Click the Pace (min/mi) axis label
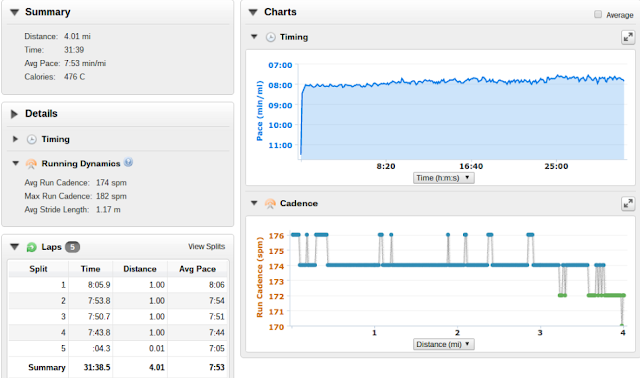The image size is (640, 378). coord(260,111)
